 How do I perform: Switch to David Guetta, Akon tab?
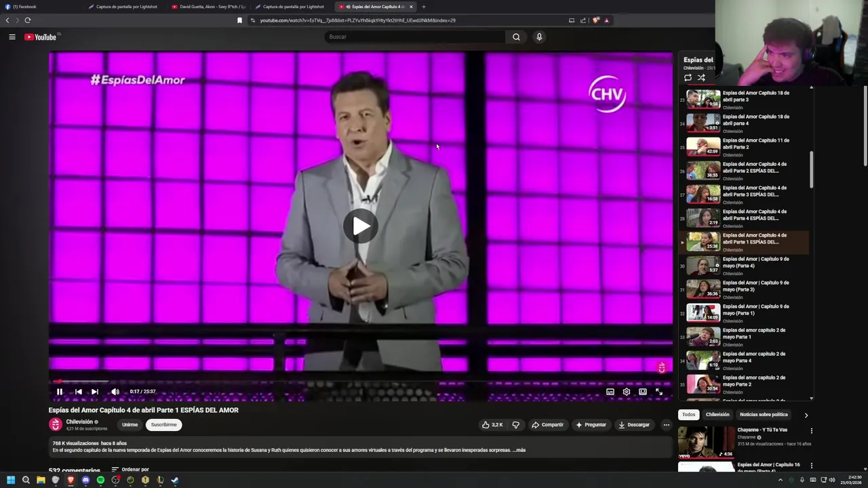[209, 7]
